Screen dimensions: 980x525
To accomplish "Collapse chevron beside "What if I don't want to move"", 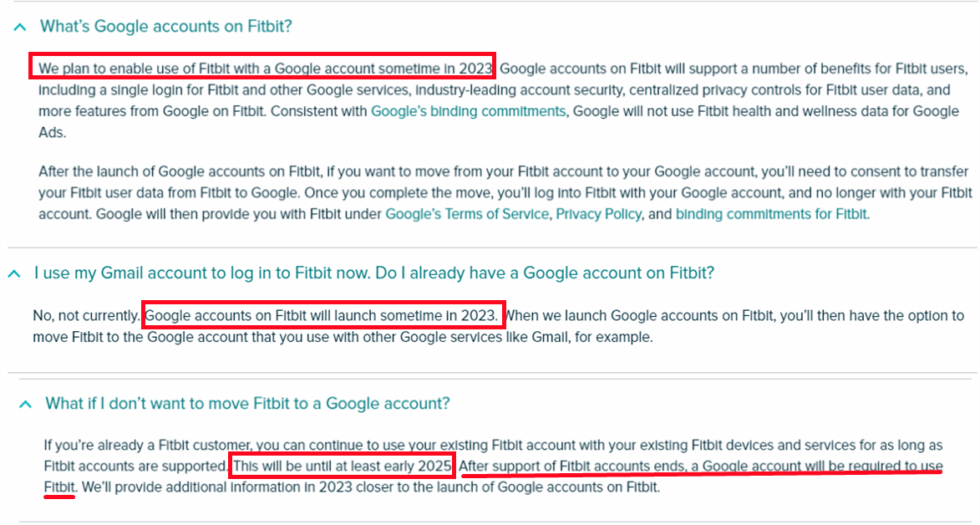I will [26, 405].
